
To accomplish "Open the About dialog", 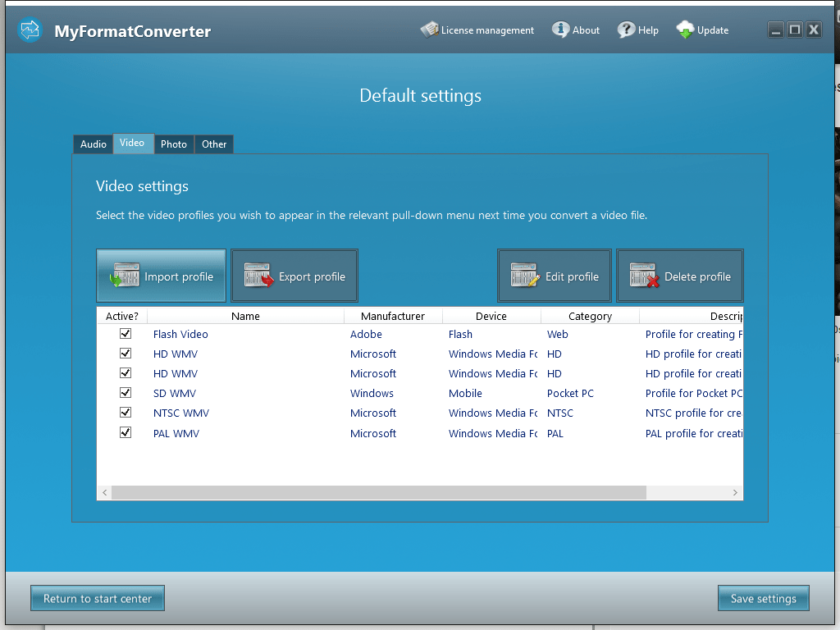I will [x=576, y=30].
